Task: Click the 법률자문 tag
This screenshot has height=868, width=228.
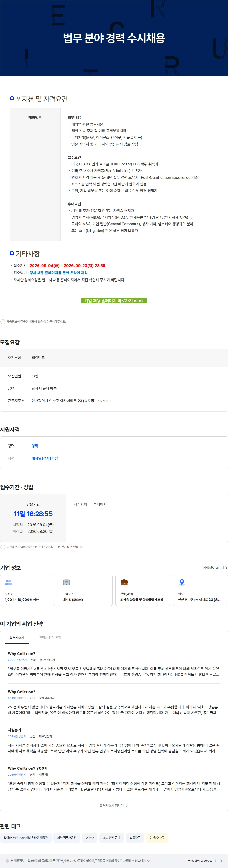Action: tap(135, 838)
